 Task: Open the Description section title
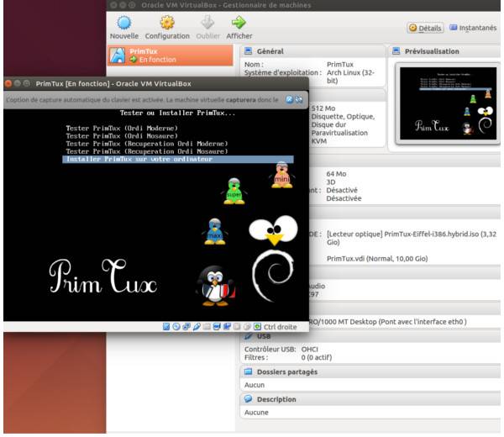click(276, 399)
